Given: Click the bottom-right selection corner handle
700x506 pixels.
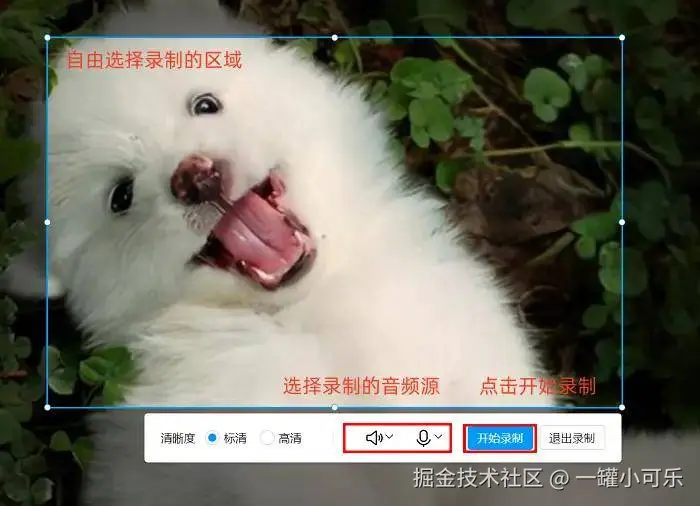Looking at the screenshot, I should [x=622, y=407].
